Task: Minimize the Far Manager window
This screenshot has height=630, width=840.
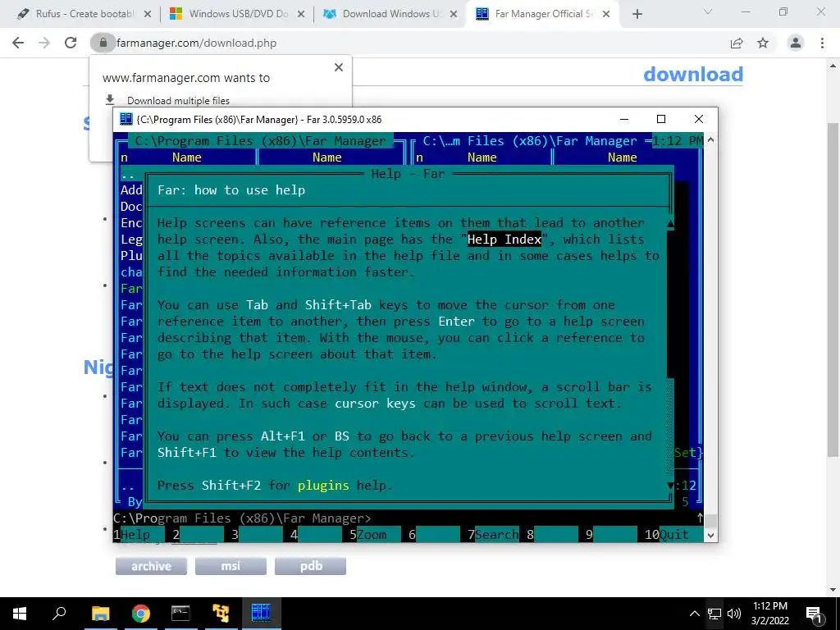Action: [x=624, y=119]
